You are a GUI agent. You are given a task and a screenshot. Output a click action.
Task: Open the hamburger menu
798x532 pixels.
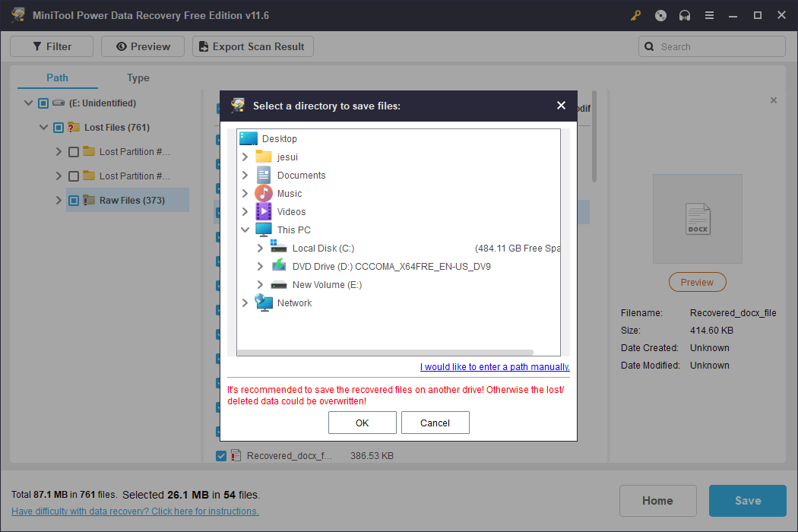coord(709,15)
